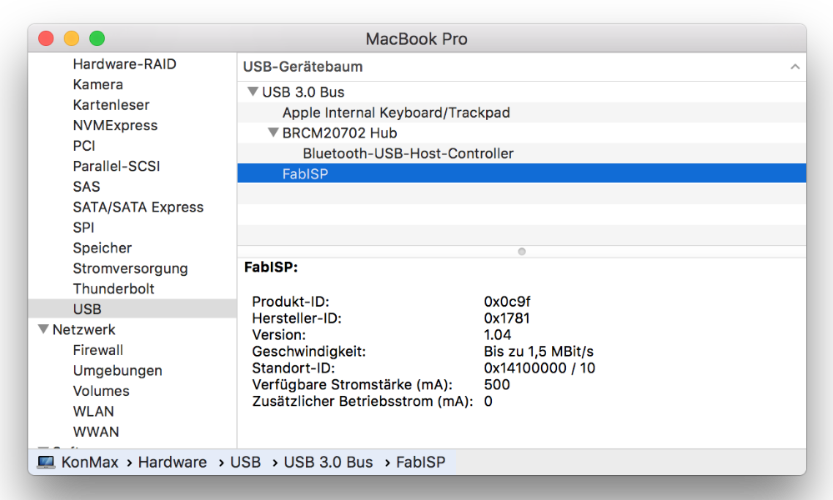The image size is (833, 500).
Task: Click the pane splitter handle dot
Action: pos(522,251)
